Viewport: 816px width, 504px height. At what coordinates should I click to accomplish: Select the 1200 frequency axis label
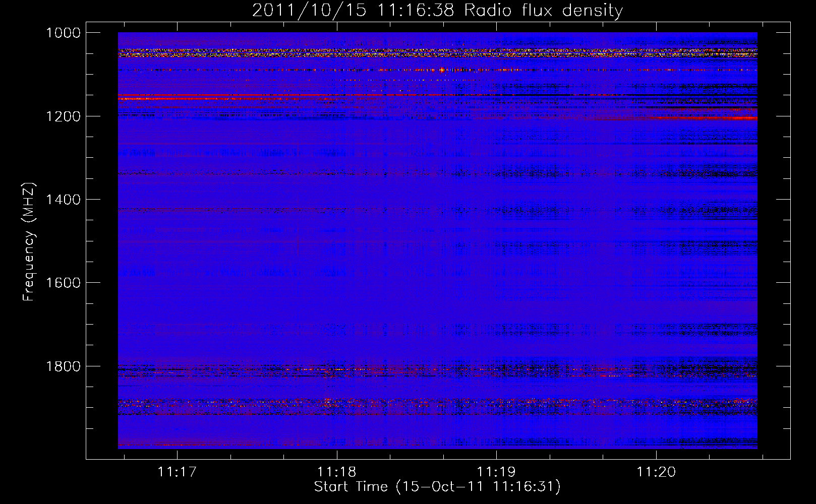[x=63, y=116]
